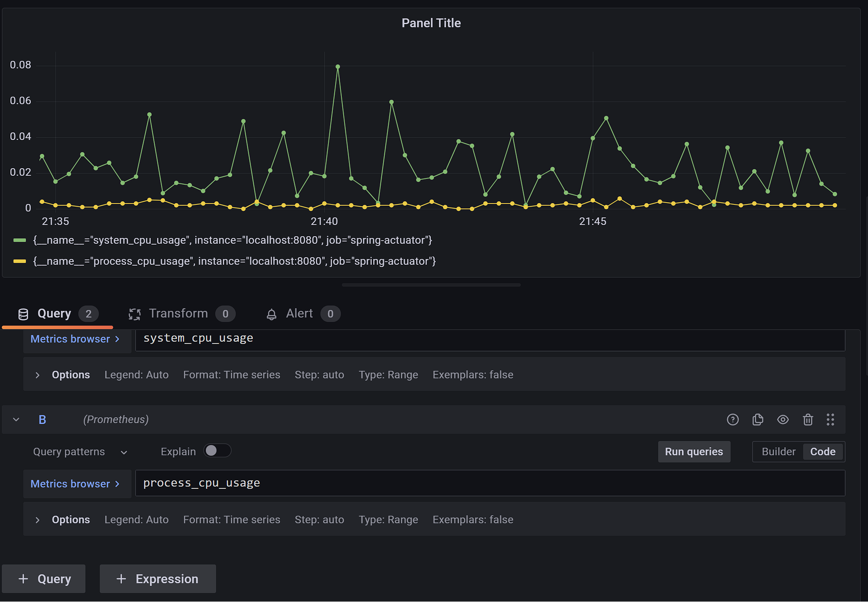Click the Query tab database icon
The width and height of the screenshot is (868, 602).
[x=23, y=314]
